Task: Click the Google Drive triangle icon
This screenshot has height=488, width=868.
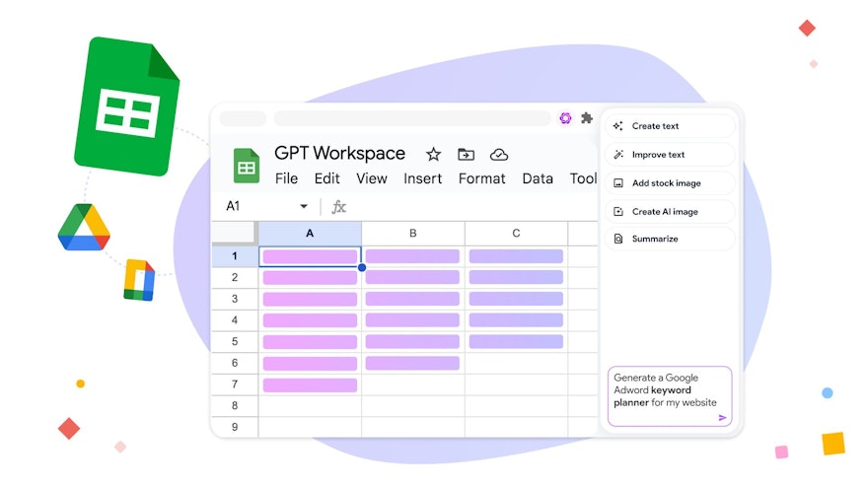Action: [84, 228]
